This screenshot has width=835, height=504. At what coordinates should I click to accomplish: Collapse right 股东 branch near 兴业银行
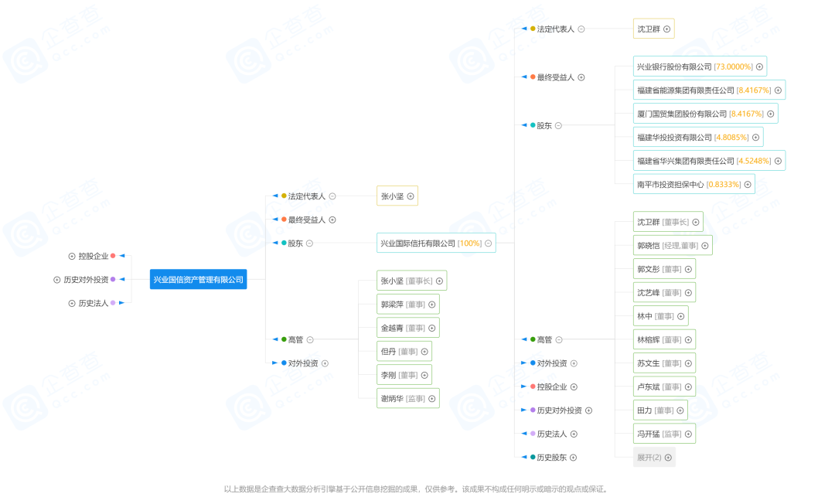tap(559, 125)
